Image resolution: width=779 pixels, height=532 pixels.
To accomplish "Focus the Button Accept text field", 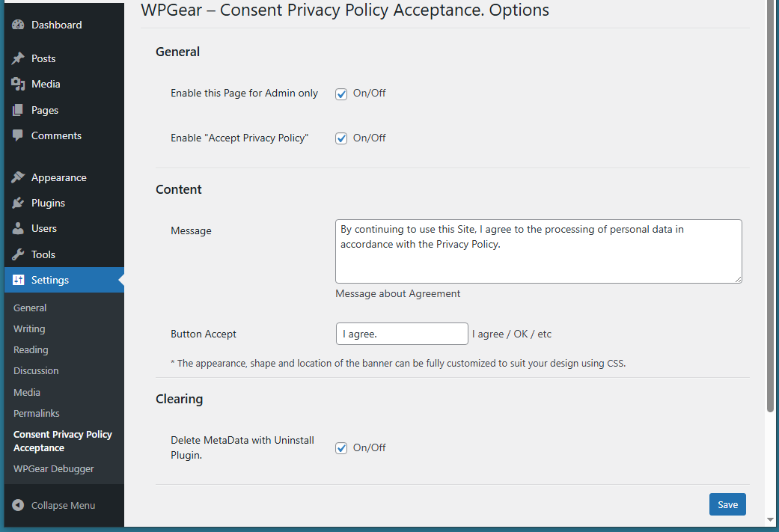I will (x=402, y=334).
